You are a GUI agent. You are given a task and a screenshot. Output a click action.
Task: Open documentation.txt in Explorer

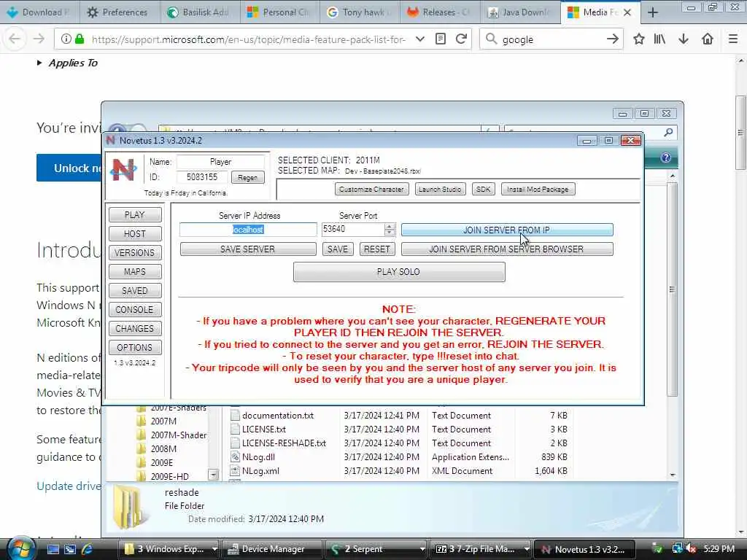[x=277, y=416]
